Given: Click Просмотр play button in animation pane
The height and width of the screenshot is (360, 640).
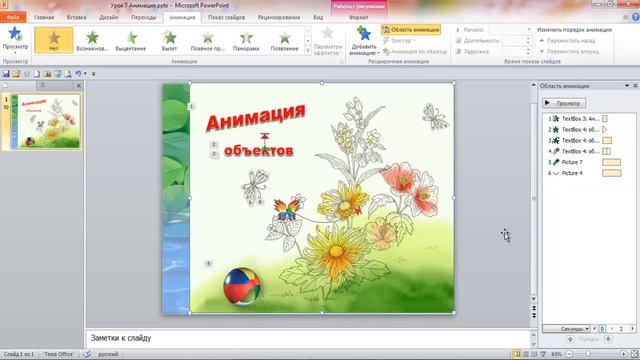Looking at the screenshot, I should coord(564,103).
